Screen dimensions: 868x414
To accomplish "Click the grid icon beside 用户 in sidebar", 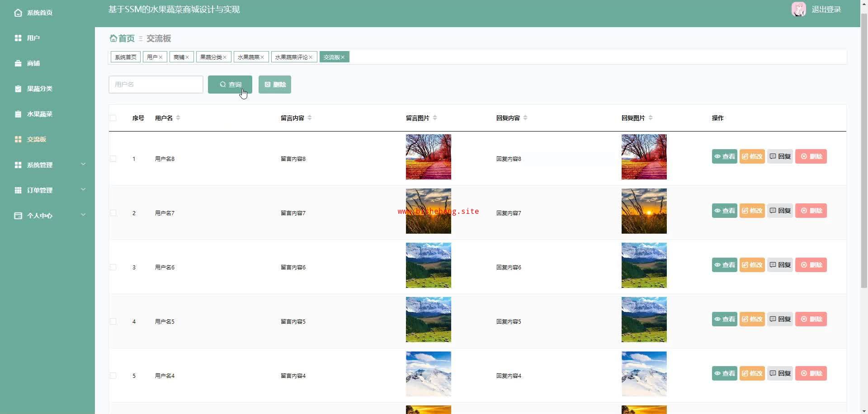I will (x=18, y=38).
